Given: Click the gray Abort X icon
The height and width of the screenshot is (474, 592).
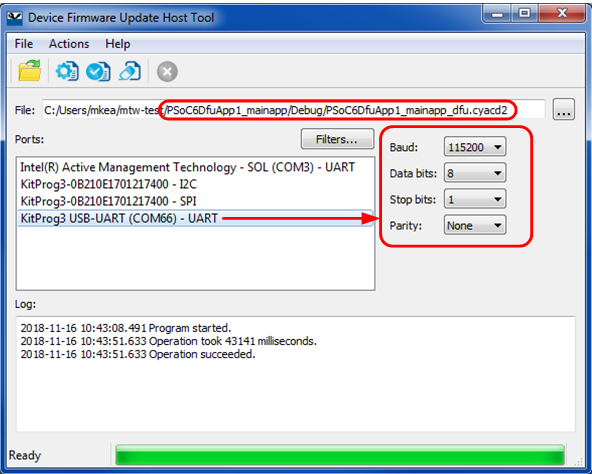Looking at the screenshot, I should point(167,71).
